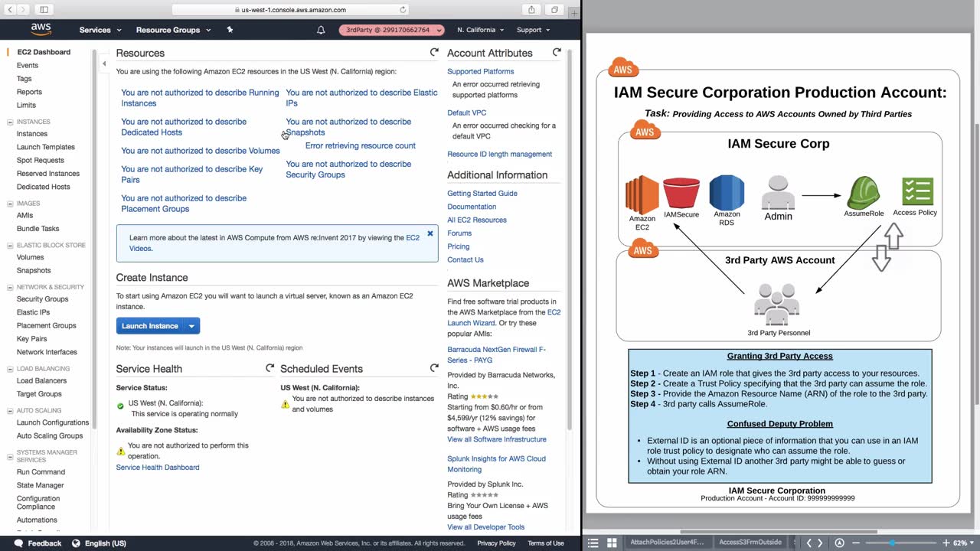980x551 pixels.
Task: Open the Safari share menu
Action: [x=531, y=10]
